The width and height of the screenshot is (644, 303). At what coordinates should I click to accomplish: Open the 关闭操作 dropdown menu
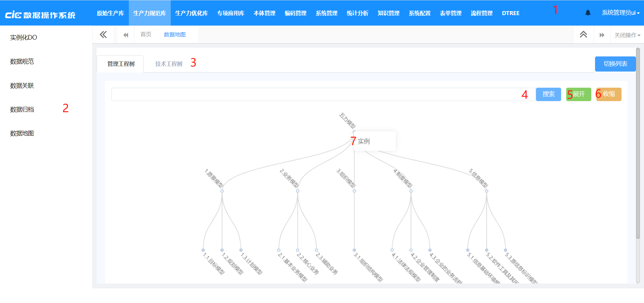(627, 35)
